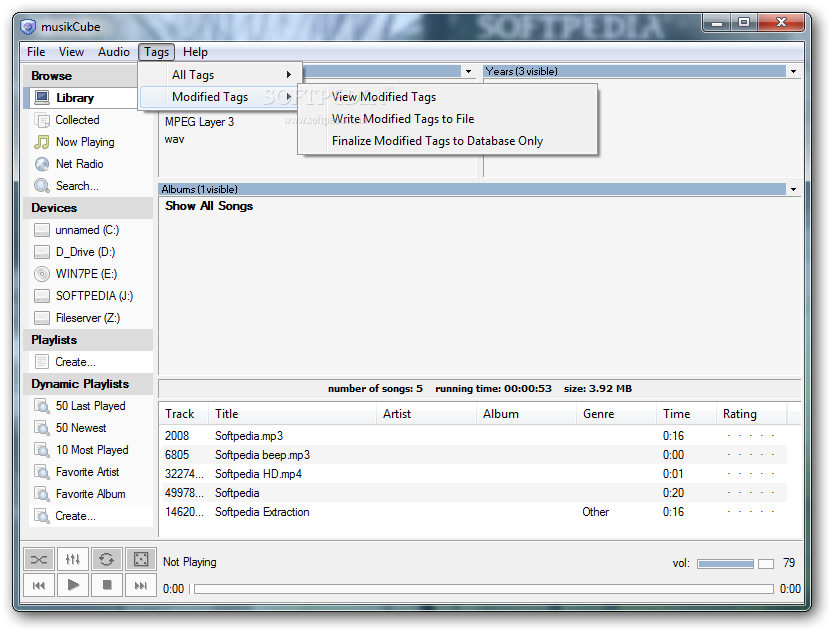
Task: Sort by Artist column header
Action: pyautogui.click(x=427, y=414)
